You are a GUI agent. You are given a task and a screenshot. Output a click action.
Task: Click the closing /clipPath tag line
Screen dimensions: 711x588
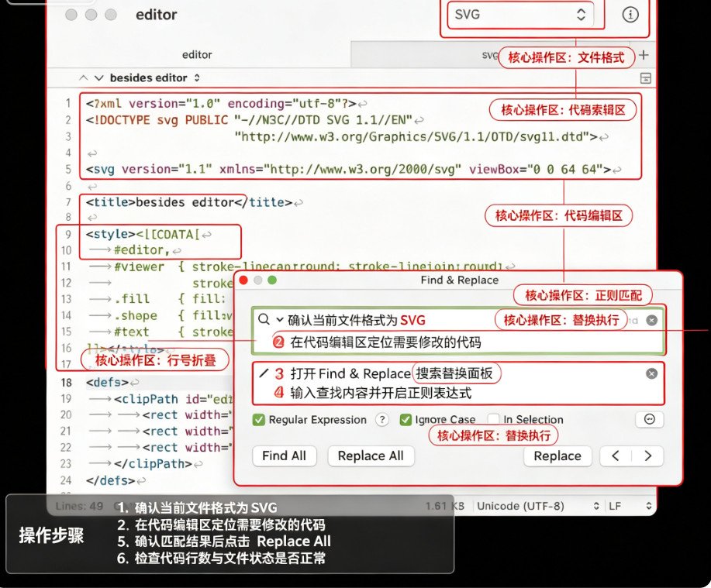click(x=153, y=464)
